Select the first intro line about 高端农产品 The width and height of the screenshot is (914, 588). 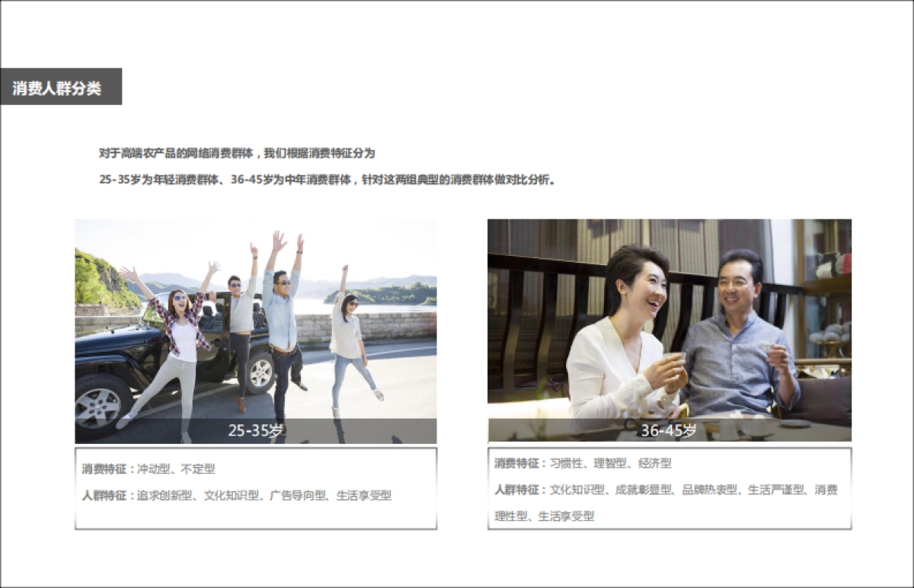click(x=237, y=153)
